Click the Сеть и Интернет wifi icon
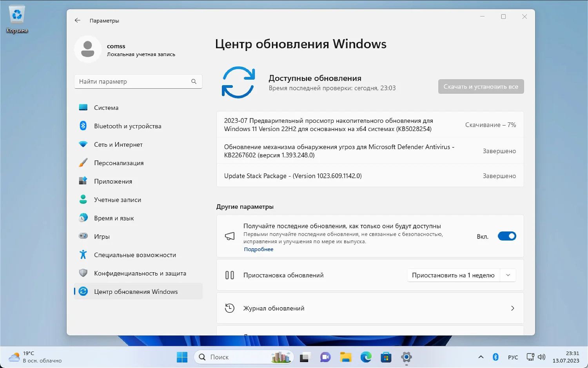This screenshot has width=588, height=368. click(83, 144)
